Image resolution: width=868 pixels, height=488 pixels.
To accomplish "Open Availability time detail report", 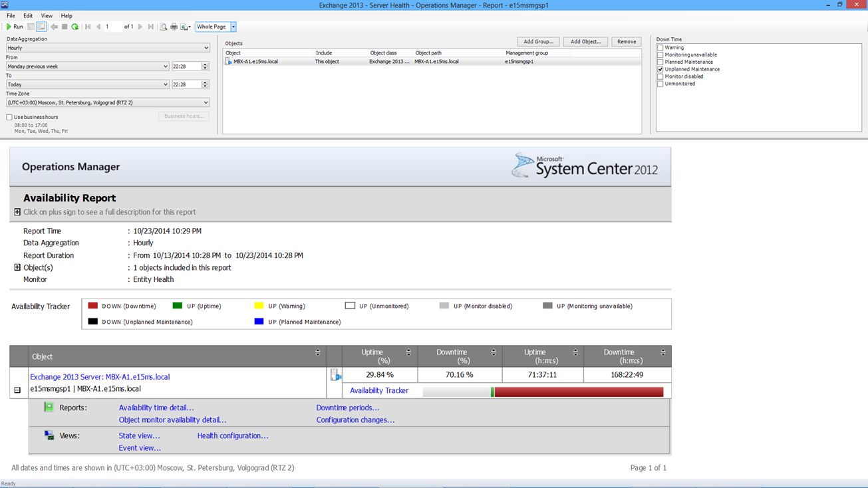I will pos(156,408).
